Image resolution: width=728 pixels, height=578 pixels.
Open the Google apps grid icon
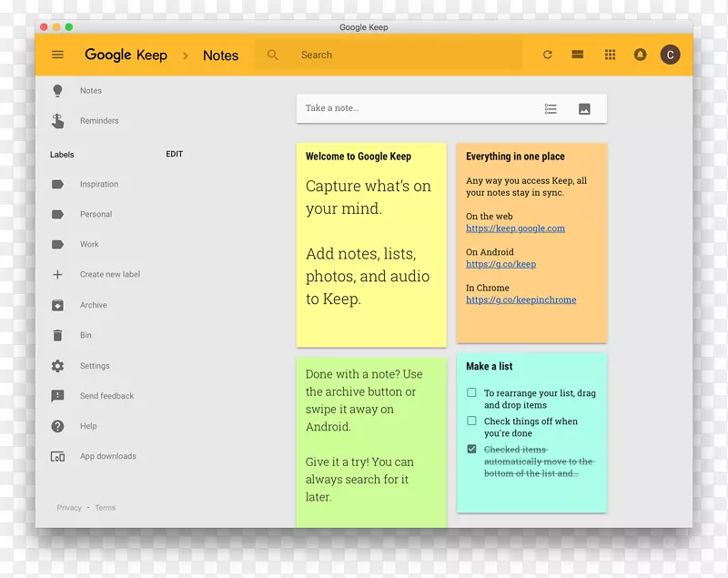(x=610, y=55)
